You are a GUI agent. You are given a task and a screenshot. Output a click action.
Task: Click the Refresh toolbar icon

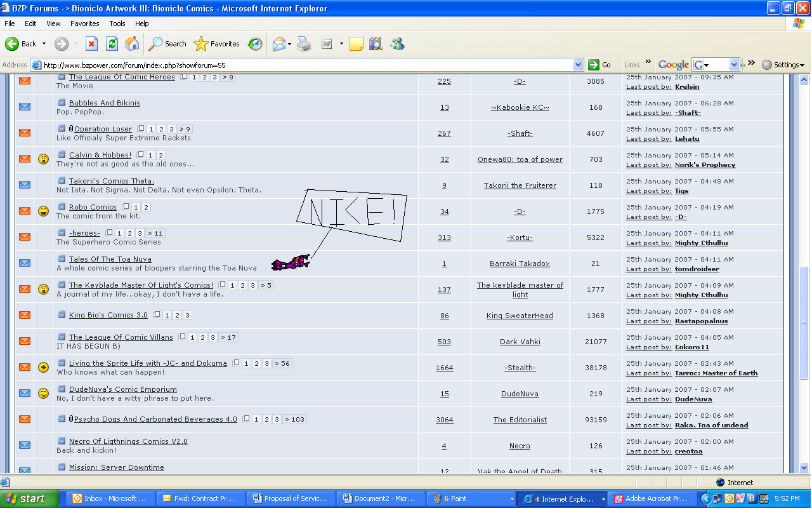pos(110,44)
